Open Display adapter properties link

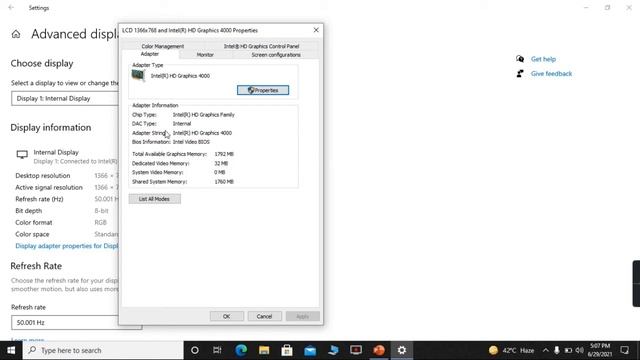[x=67, y=246]
